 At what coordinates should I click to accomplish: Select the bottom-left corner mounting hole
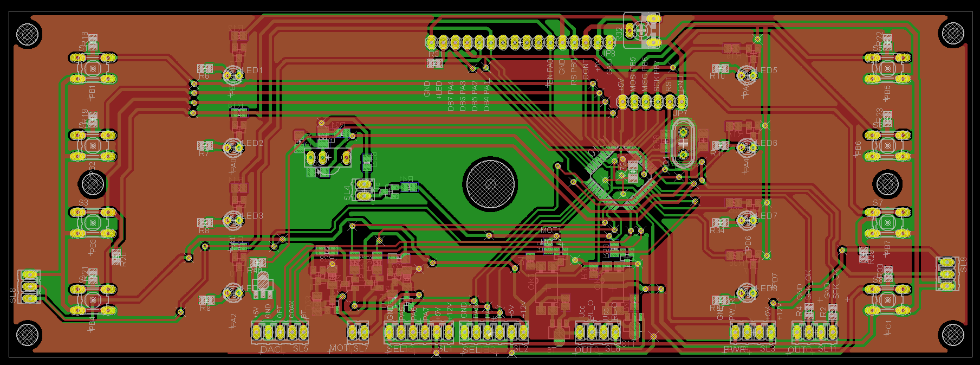[27, 335]
